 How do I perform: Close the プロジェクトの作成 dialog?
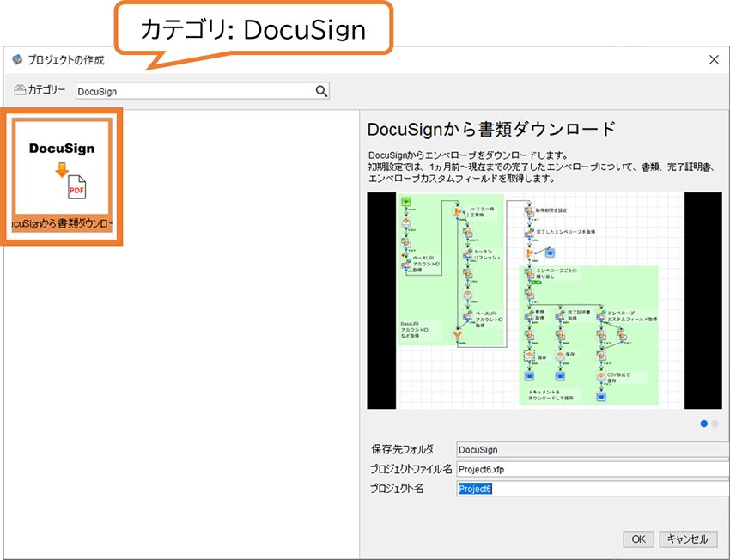point(714,59)
